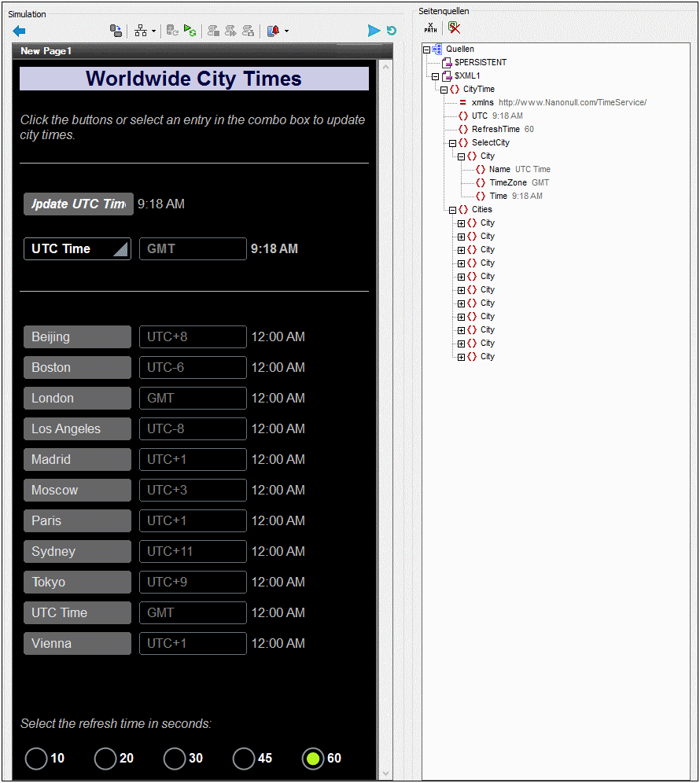Click the hierarchy tree diagram icon
Image resolution: width=700 pixels, height=783 pixels.
141,31
